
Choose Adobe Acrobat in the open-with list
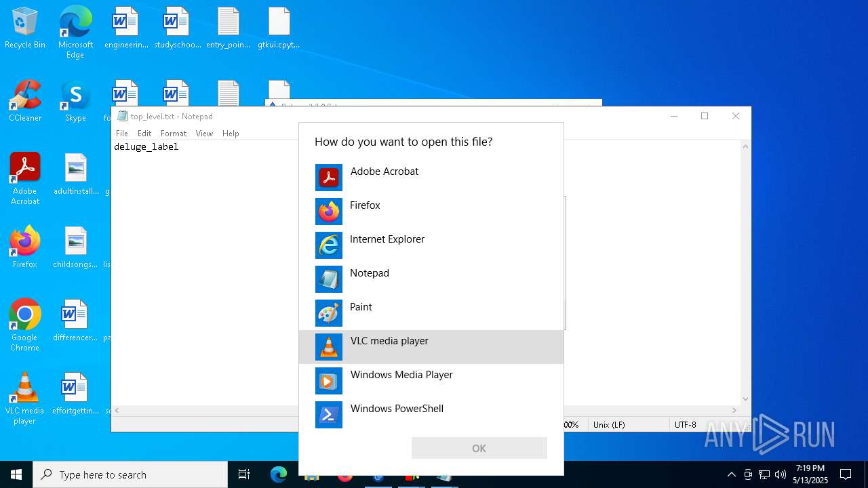(431, 178)
